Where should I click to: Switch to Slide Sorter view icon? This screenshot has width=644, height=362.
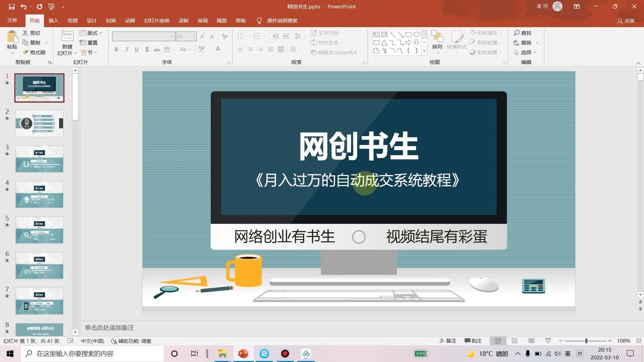[x=515, y=341]
